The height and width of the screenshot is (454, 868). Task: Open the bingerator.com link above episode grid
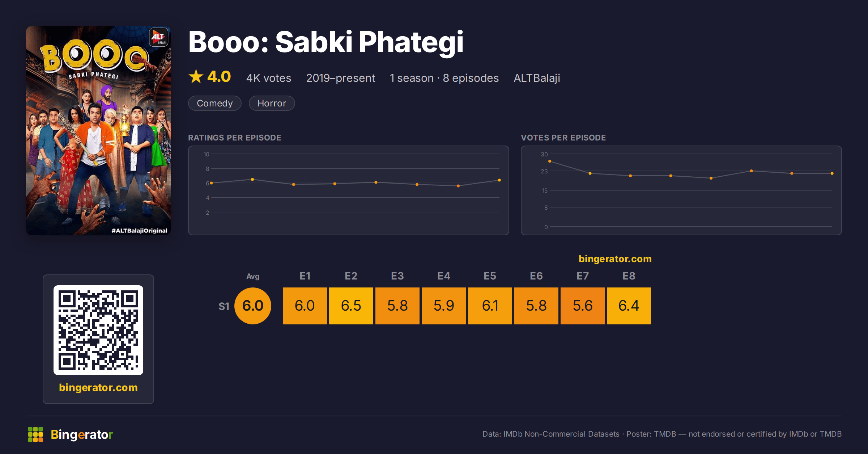[615, 259]
